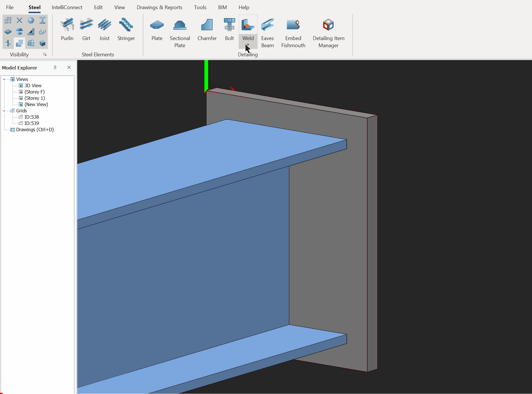532x394 pixels.
Task: Open the IntelliConnect ribbon tab
Action: point(67,7)
